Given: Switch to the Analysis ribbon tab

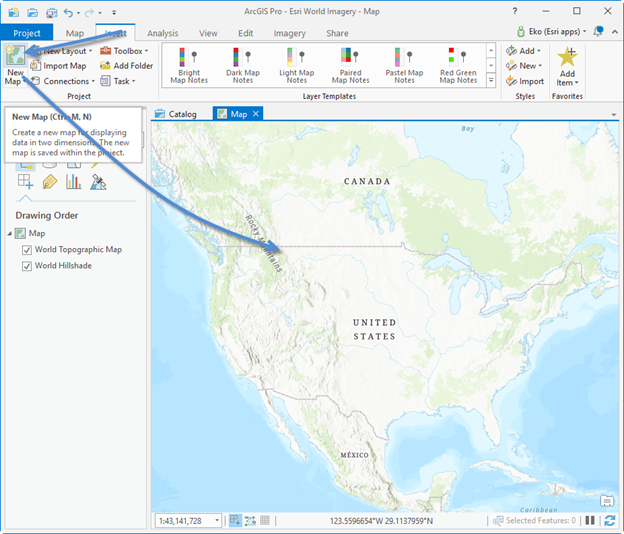Looking at the screenshot, I should 163,33.
